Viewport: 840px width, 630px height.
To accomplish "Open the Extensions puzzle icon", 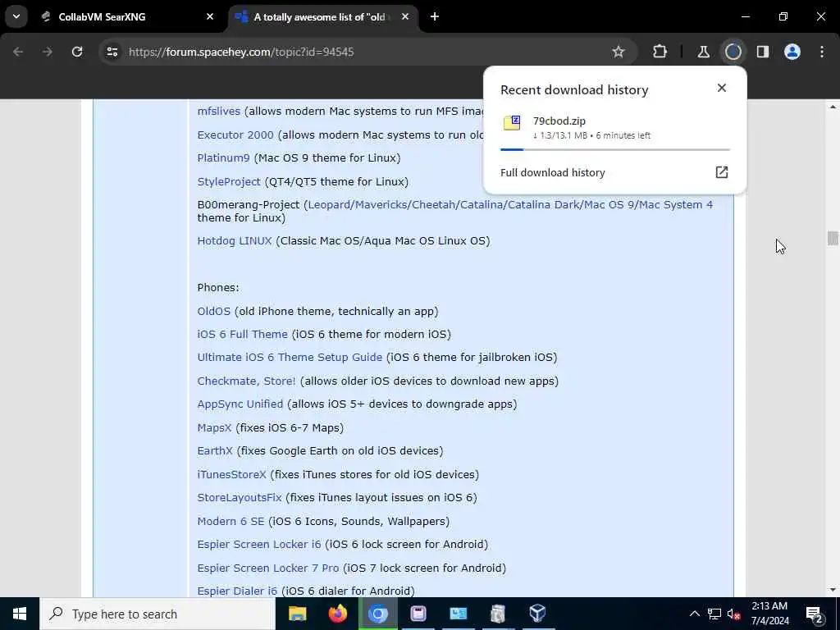I will 660,52.
